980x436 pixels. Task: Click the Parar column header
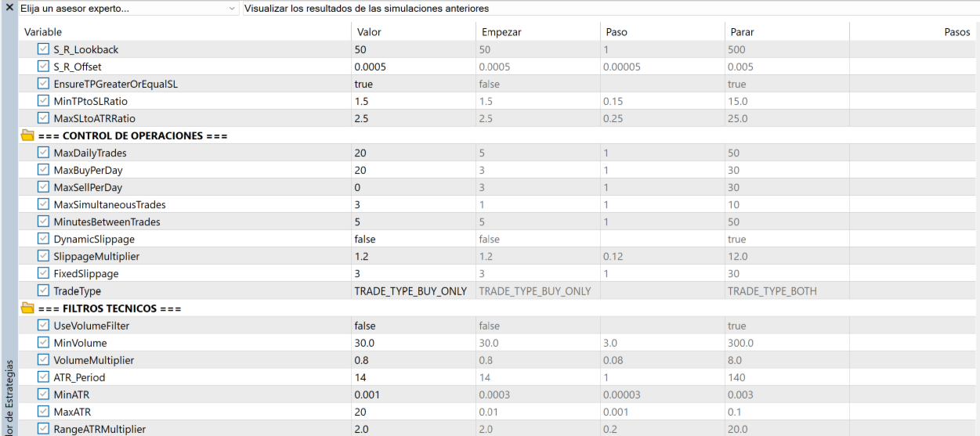742,32
